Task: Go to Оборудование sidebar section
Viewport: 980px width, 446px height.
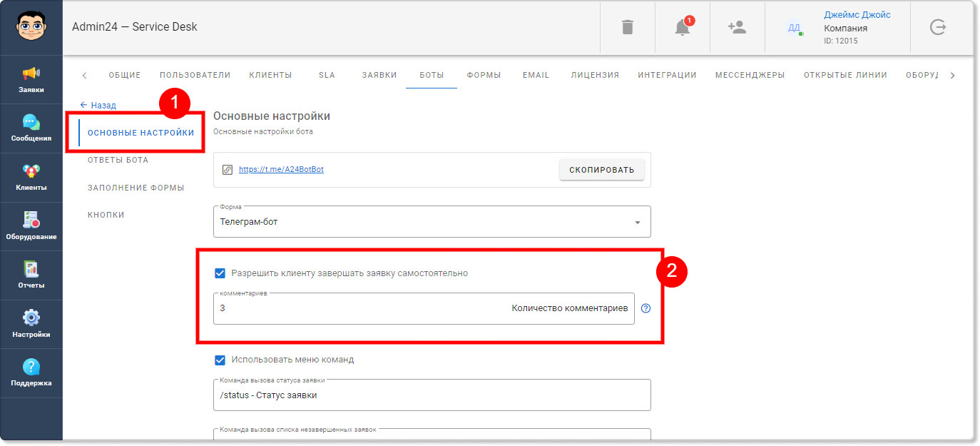Action: coord(31,226)
